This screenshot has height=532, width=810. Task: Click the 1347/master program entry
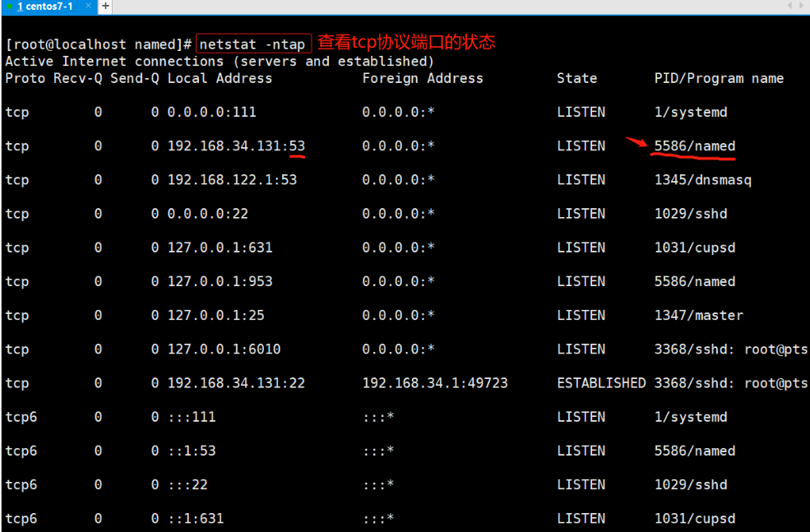click(x=699, y=315)
